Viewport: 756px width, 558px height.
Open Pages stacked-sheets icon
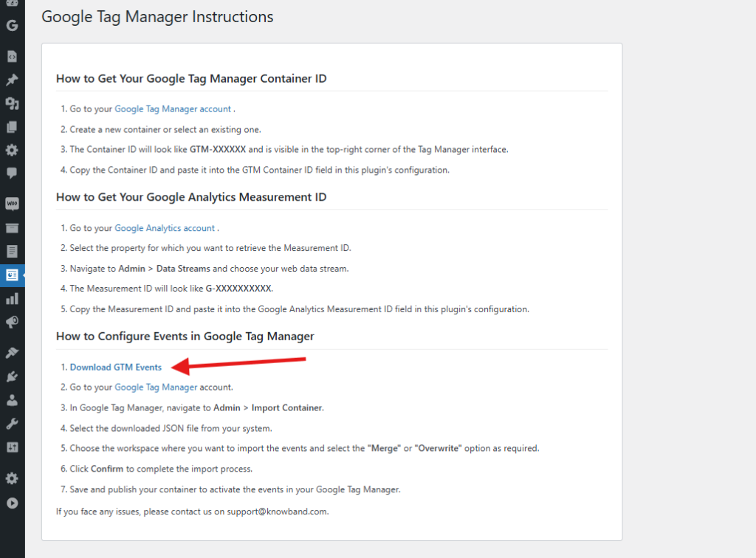[x=12, y=127]
